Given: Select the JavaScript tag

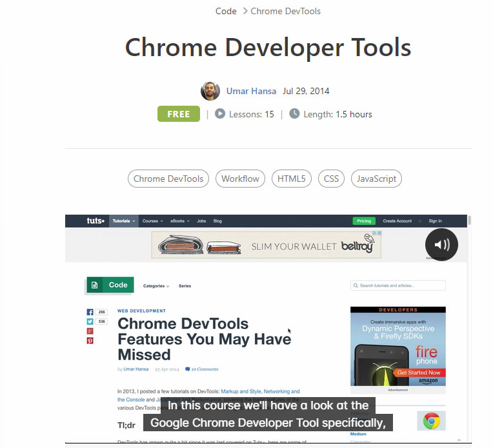Looking at the screenshot, I should (x=376, y=179).
